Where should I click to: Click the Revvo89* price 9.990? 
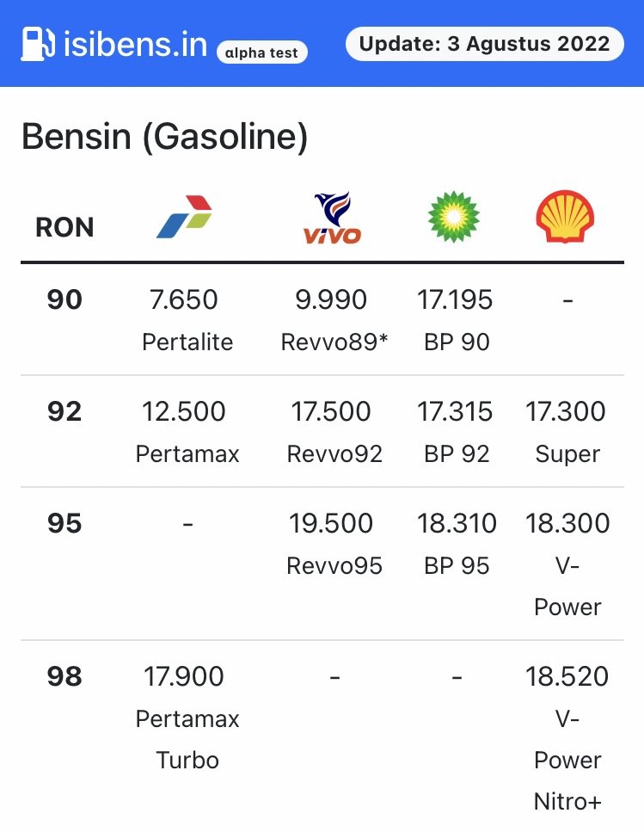pyautogui.click(x=331, y=300)
